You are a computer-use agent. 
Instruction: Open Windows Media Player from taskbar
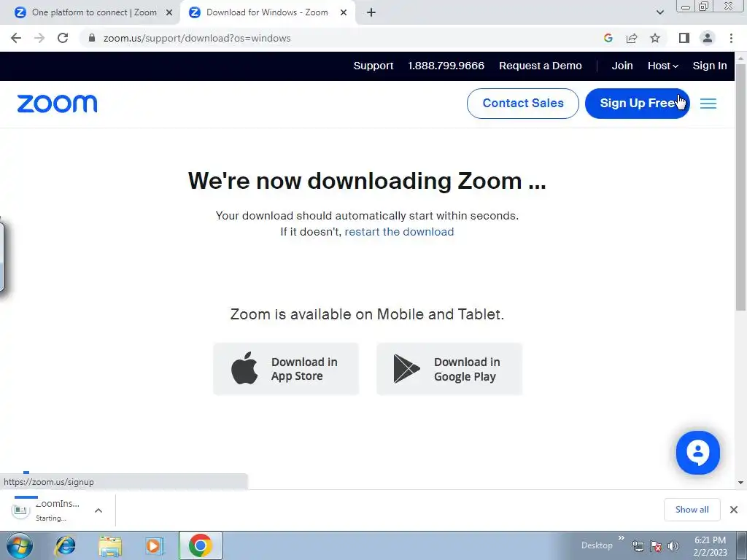(x=155, y=545)
